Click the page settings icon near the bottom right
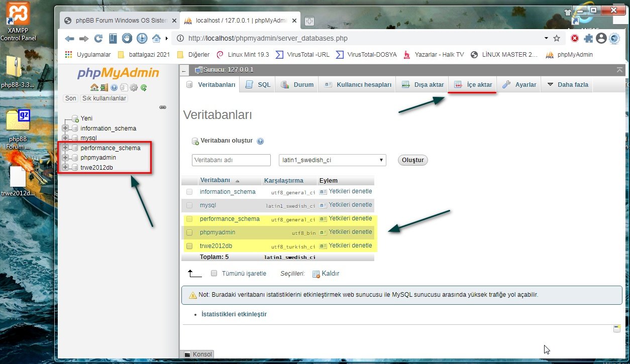 tap(617, 329)
